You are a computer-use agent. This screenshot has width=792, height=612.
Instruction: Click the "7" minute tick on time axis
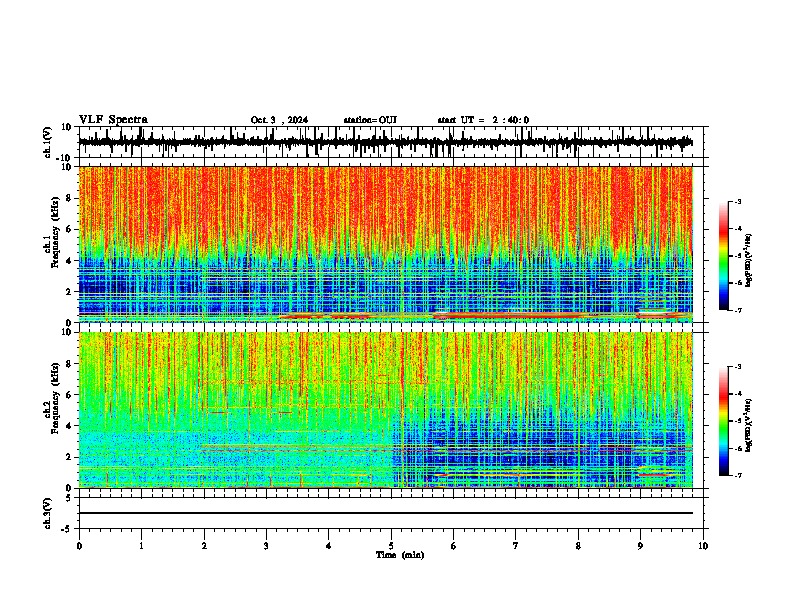pos(516,545)
